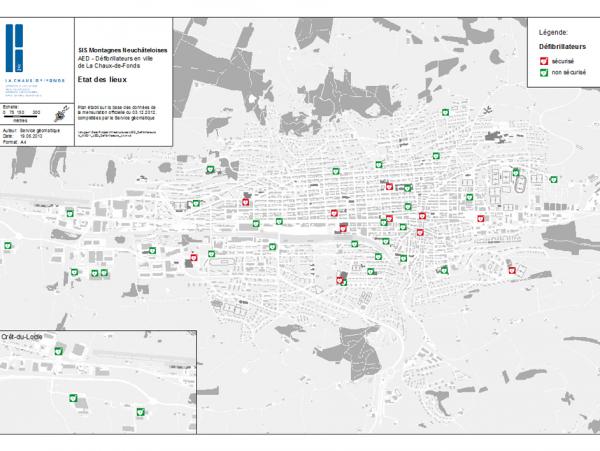This screenshot has width=600, height=451.
Task: Click the 'Auteur: Service géomatique' text line
Action: coord(33,131)
